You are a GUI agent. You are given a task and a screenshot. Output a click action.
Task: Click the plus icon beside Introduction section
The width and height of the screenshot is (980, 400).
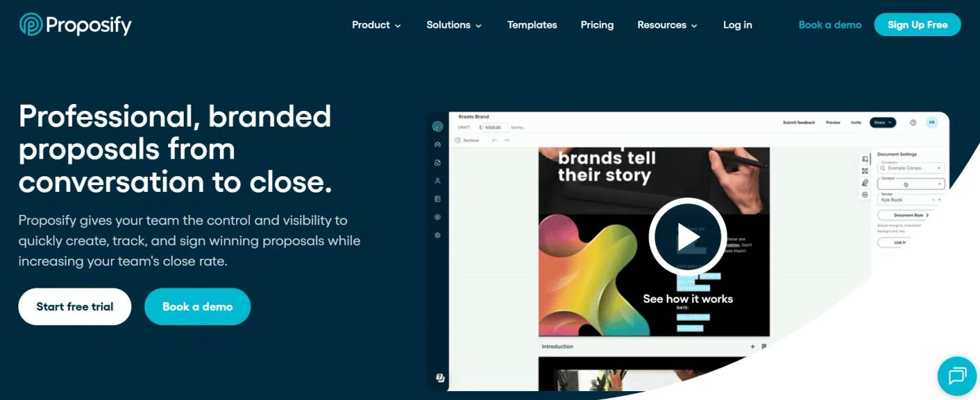pyautogui.click(x=753, y=346)
